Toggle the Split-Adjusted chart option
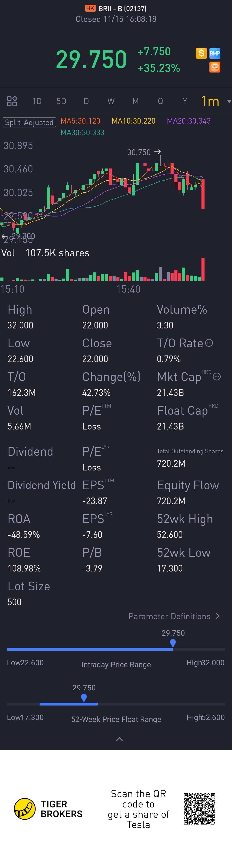 click(x=29, y=122)
